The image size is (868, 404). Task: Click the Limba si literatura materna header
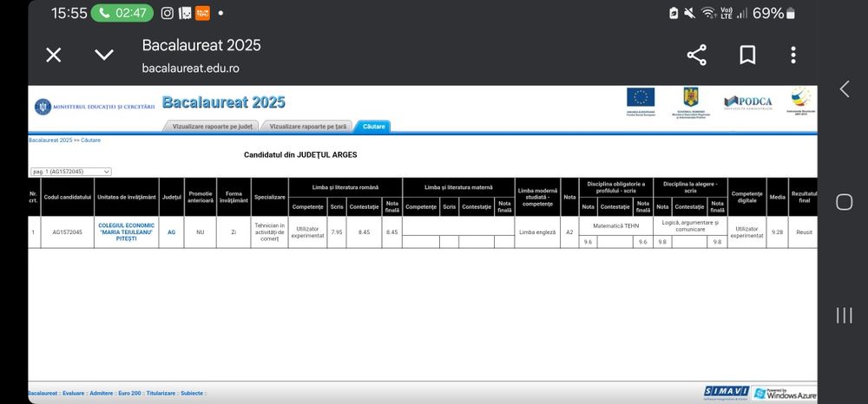(x=457, y=187)
